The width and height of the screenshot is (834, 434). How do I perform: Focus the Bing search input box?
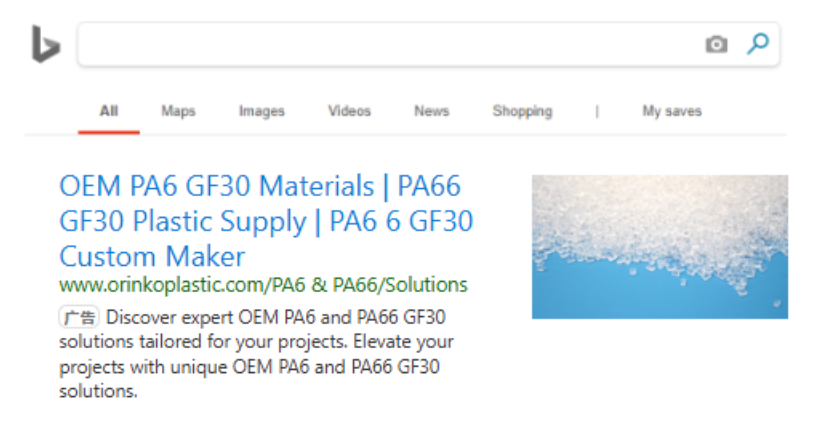[388, 45]
